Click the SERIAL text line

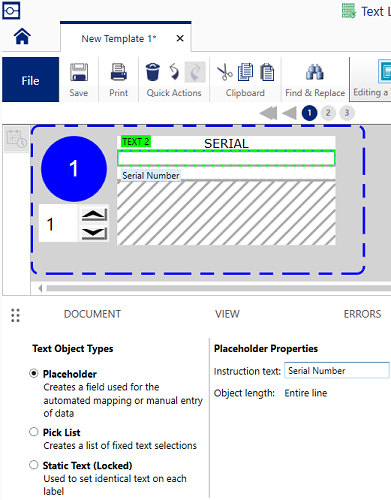click(x=226, y=143)
